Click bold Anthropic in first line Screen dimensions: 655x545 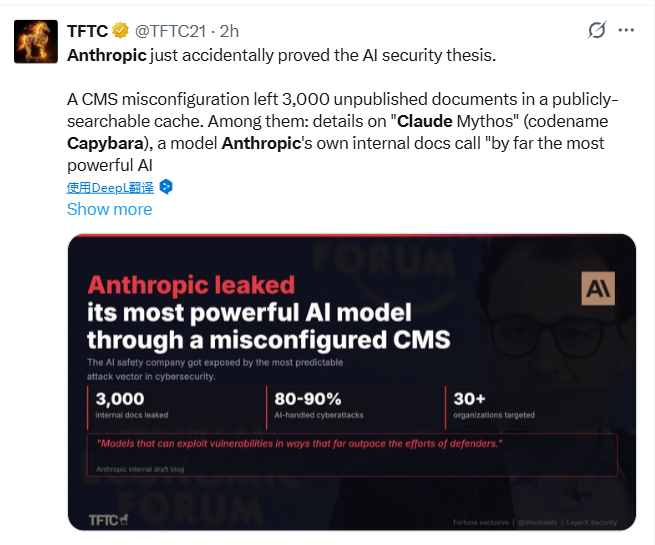(107, 55)
